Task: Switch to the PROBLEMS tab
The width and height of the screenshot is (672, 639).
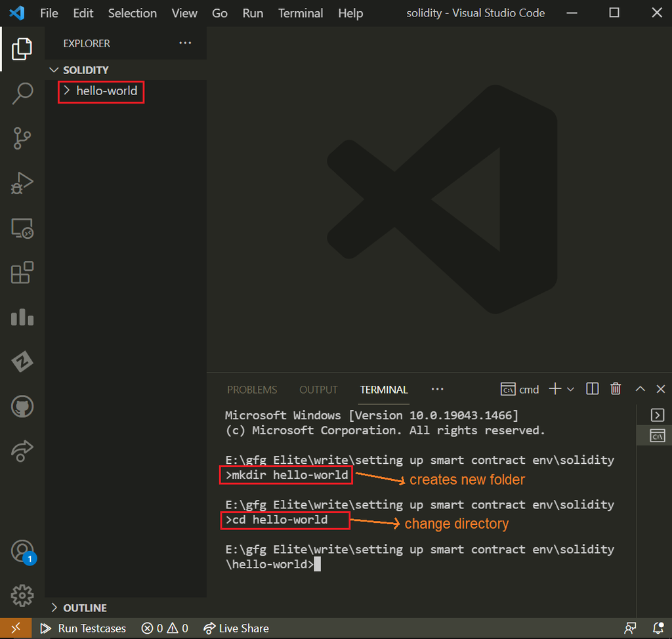Action: coord(252,390)
